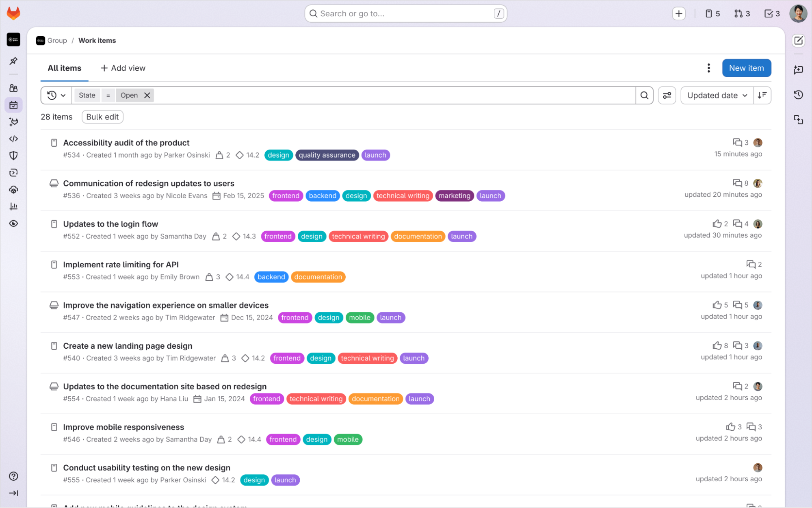Toggle sort direction button
The image size is (812, 508).
tap(762, 96)
